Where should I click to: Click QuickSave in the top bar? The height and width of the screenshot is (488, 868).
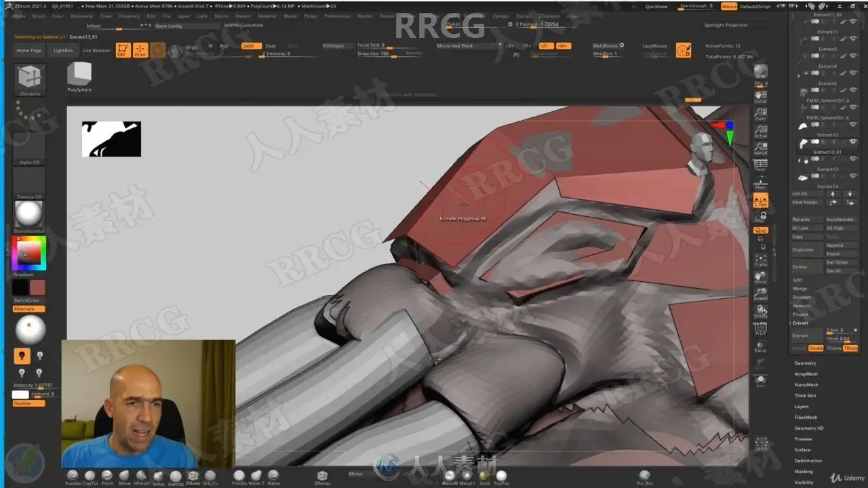tap(656, 6)
